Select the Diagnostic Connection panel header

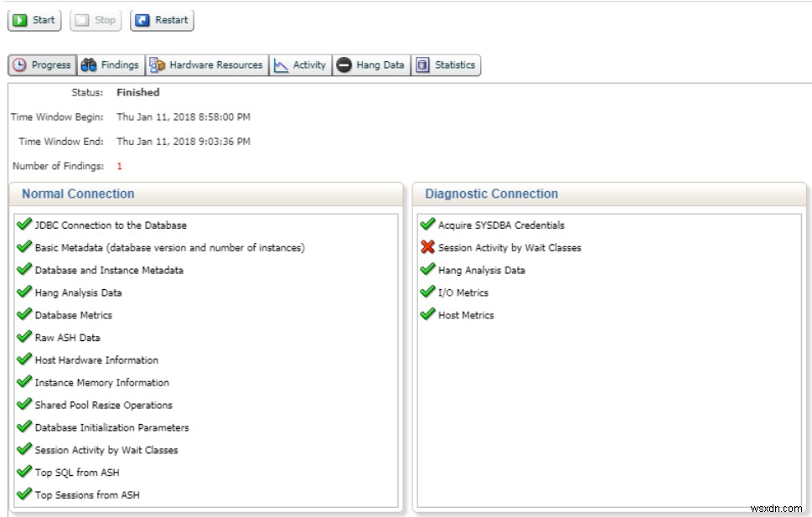490,194
